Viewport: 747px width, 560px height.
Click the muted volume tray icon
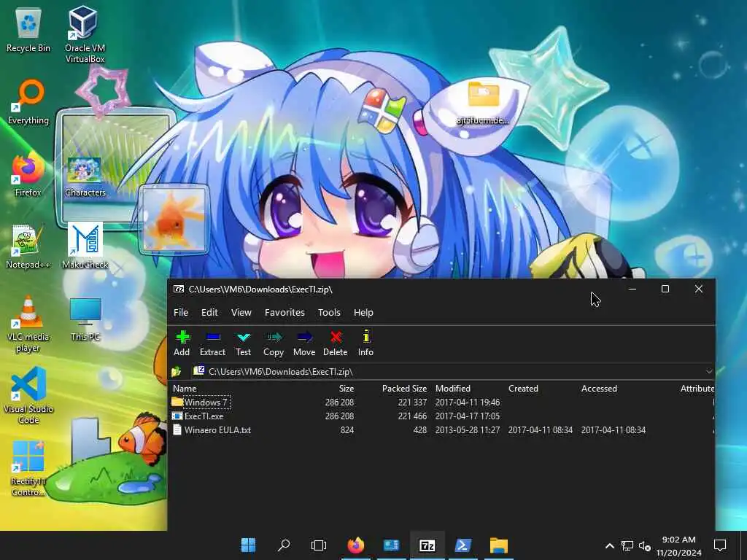[645, 545]
